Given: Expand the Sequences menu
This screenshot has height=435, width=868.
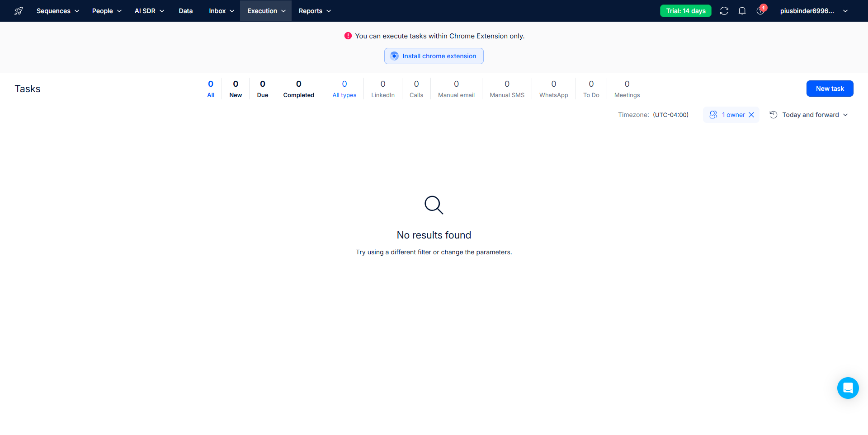Looking at the screenshot, I should [x=57, y=11].
